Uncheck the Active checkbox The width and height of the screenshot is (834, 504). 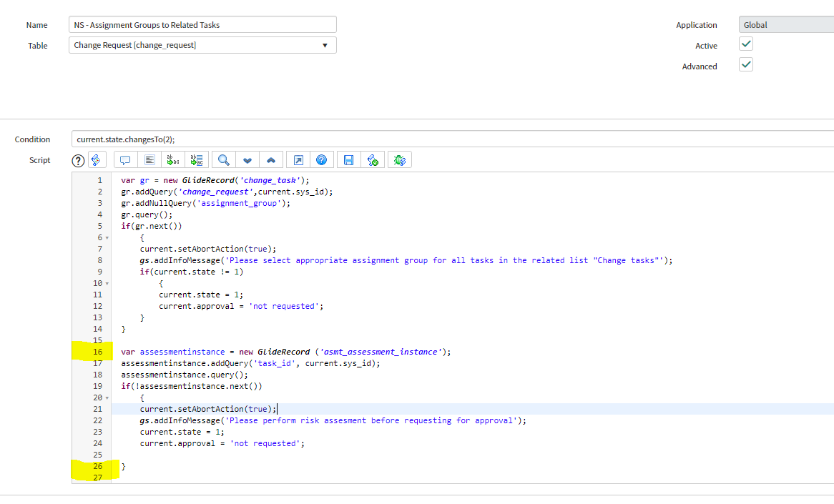746,44
